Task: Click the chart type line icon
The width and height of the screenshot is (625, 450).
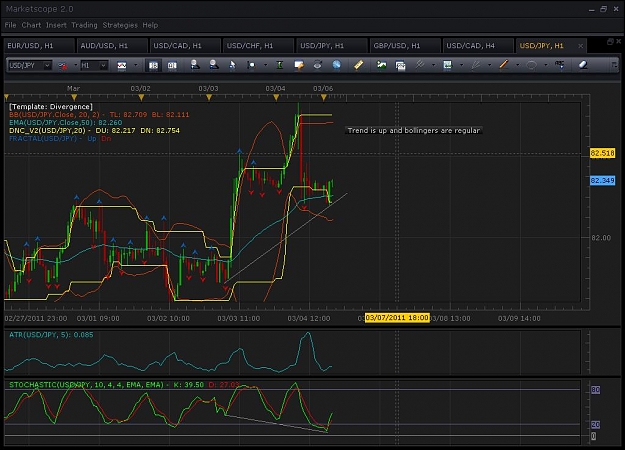Action: click(122, 65)
